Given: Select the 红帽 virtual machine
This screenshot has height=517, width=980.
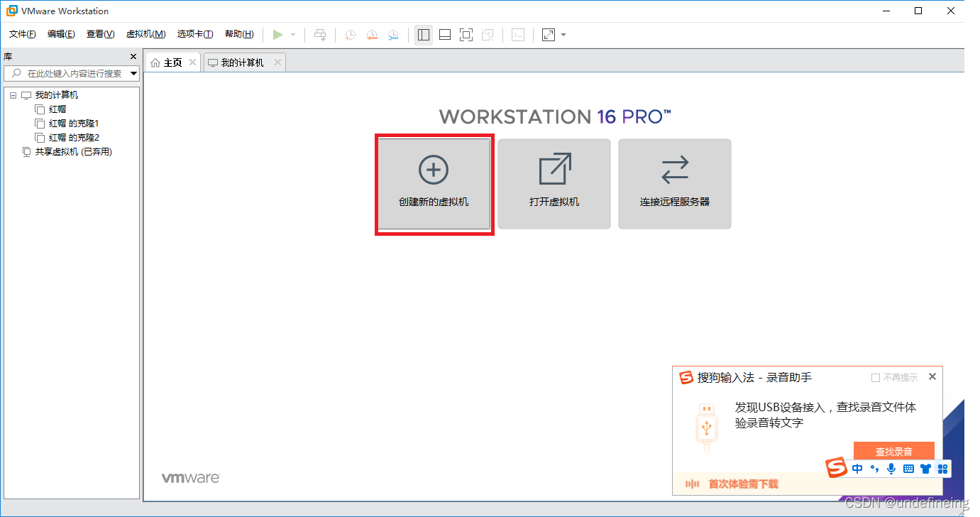Looking at the screenshot, I should pyautogui.click(x=57, y=109).
